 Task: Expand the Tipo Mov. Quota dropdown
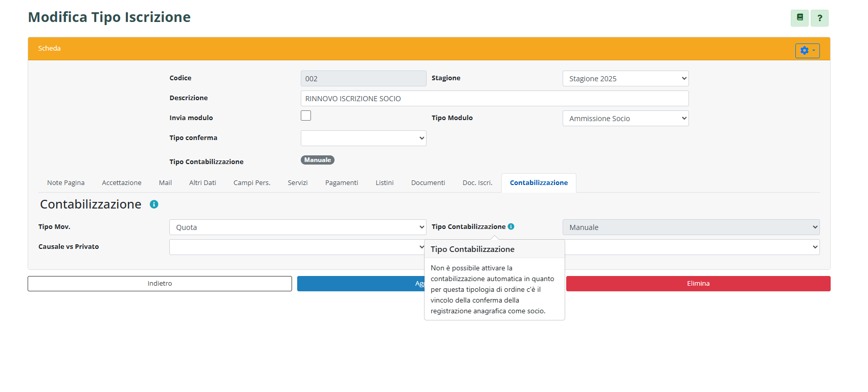pyautogui.click(x=297, y=227)
